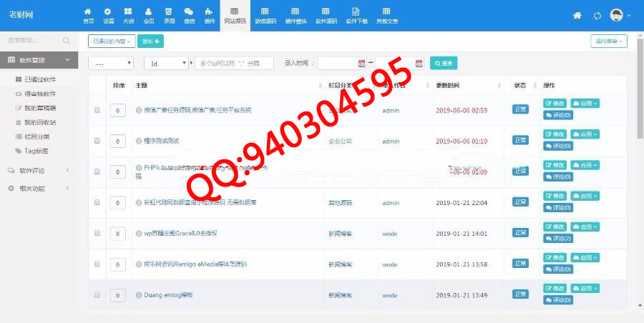Click the home icon in top-right header

[x=577, y=16]
